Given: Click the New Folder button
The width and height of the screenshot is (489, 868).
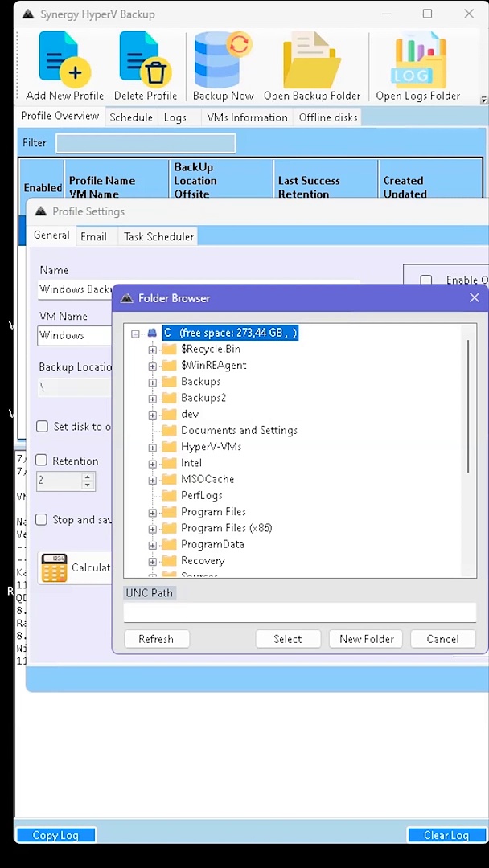Looking at the screenshot, I should pos(367,639).
